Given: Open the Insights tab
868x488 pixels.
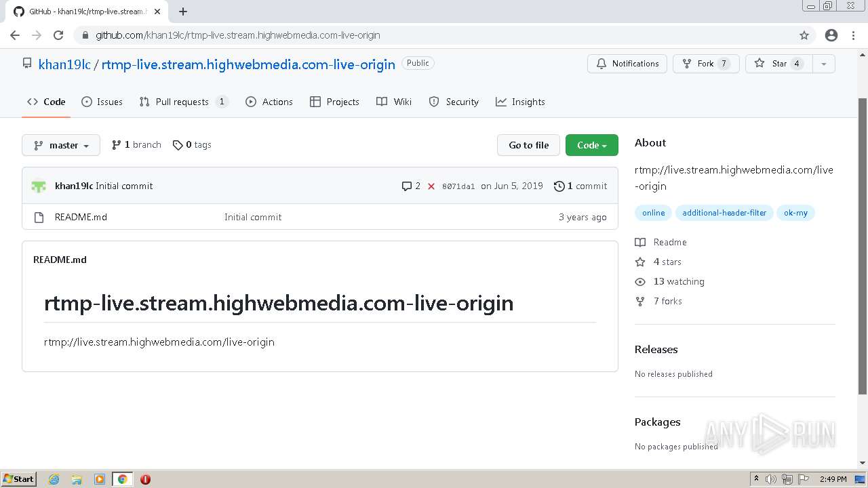Looking at the screenshot, I should 520,102.
